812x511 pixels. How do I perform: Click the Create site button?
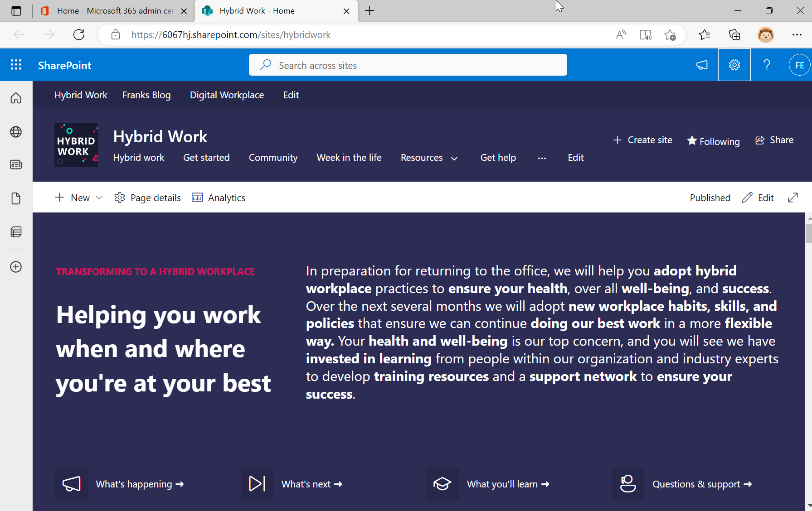(642, 140)
